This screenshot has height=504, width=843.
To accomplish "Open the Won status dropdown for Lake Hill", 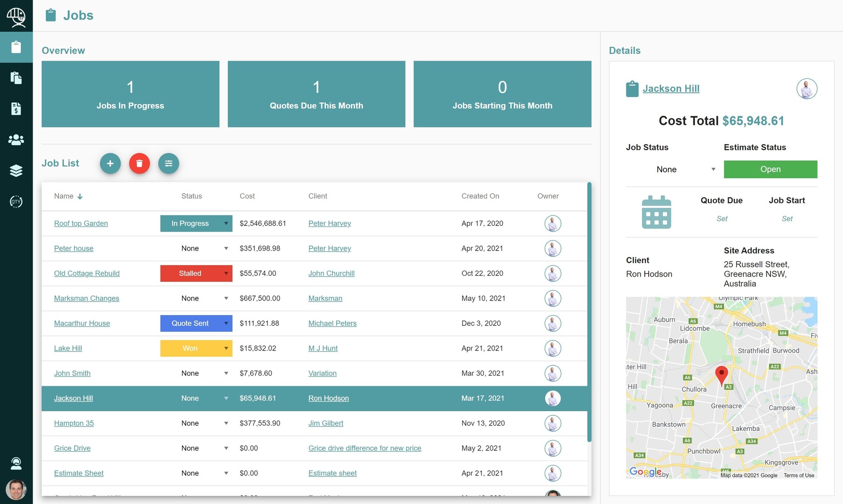I will (x=196, y=348).
